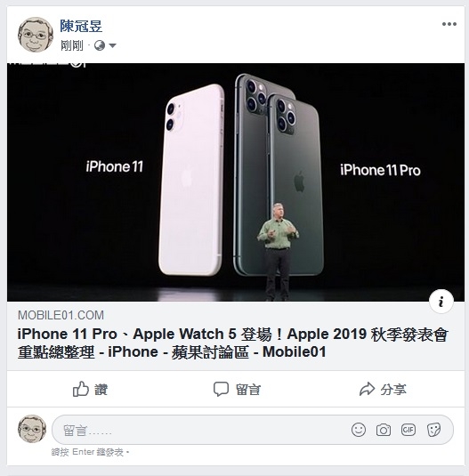
Task: Click the 分享 share button label
Action: pyautogui.click(x=393, y=390)
